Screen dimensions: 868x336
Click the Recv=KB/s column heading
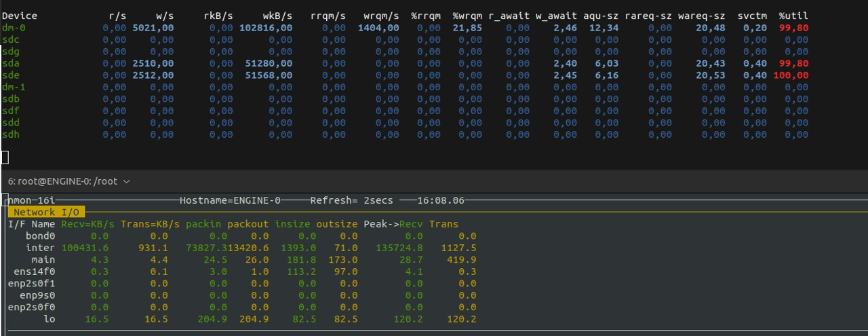coord(88,224)
